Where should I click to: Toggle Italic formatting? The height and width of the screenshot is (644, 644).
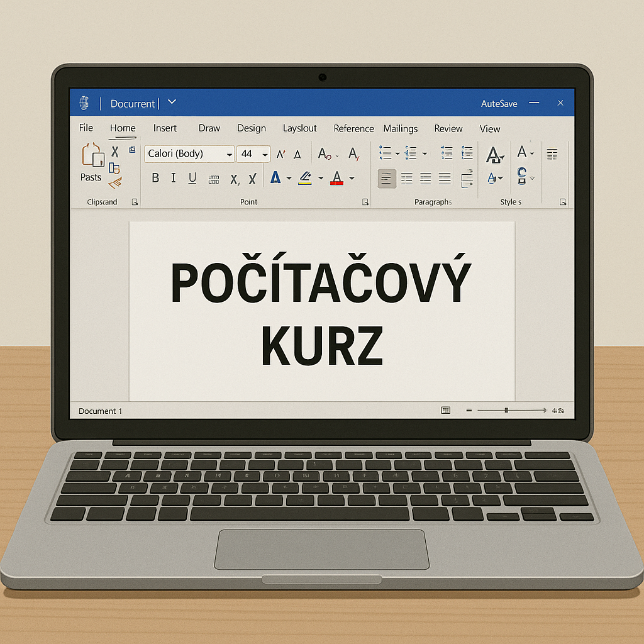[x=174, y=179]
